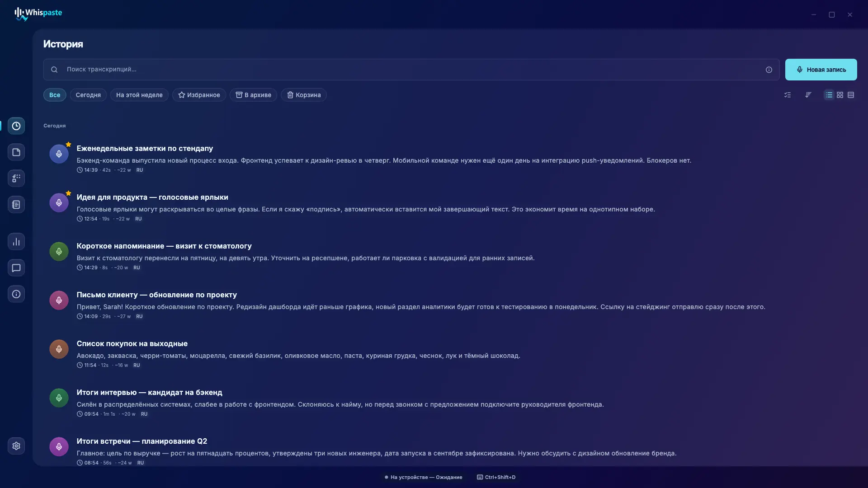Screen dimensions: 868x488
Task: Filter by Избранное favorites
Action: point(199,95)
